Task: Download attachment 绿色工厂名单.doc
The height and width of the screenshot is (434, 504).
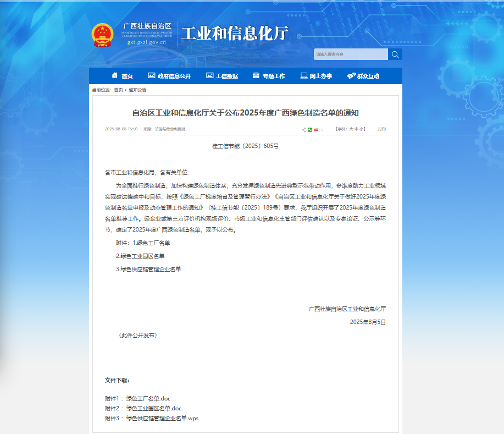Action: [148, 398]
